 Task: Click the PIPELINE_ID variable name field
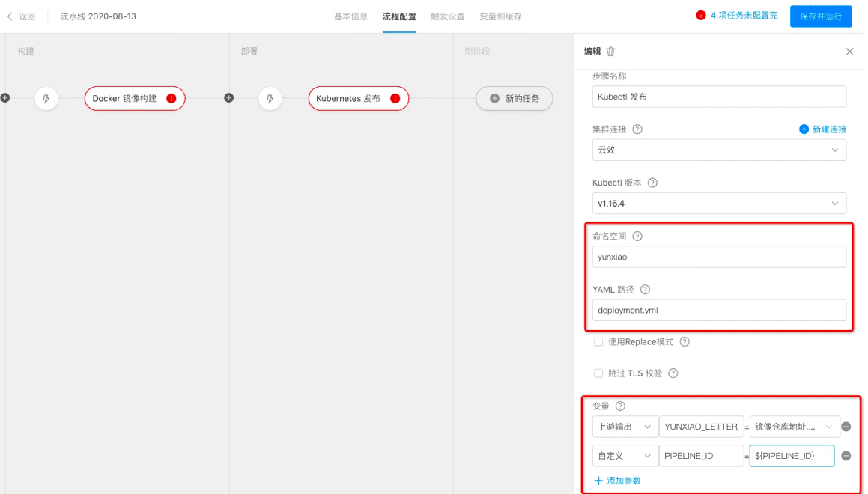702,456
